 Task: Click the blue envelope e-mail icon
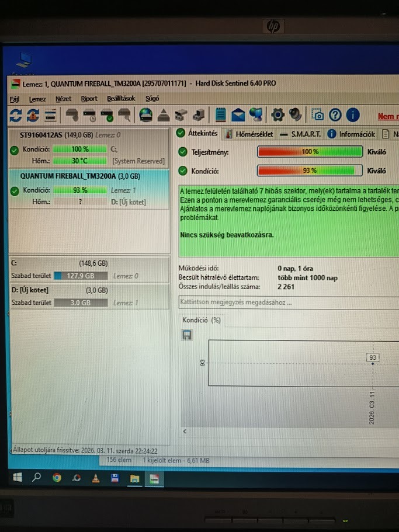tap(238, 116)
